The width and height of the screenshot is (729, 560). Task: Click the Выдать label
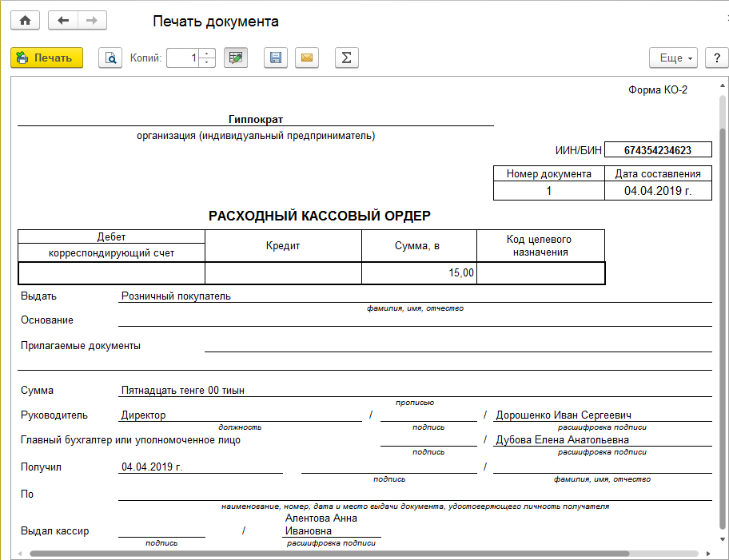coord(38,296)
